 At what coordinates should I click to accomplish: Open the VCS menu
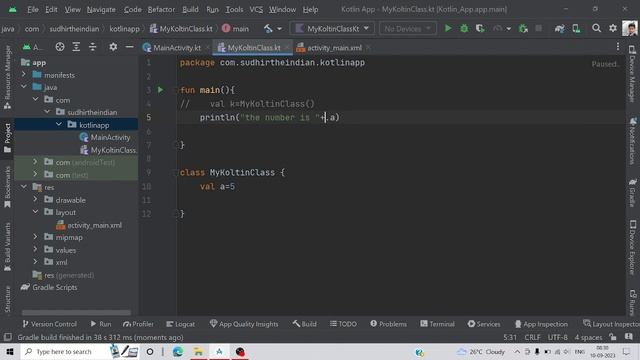click(x=256, y=9)
